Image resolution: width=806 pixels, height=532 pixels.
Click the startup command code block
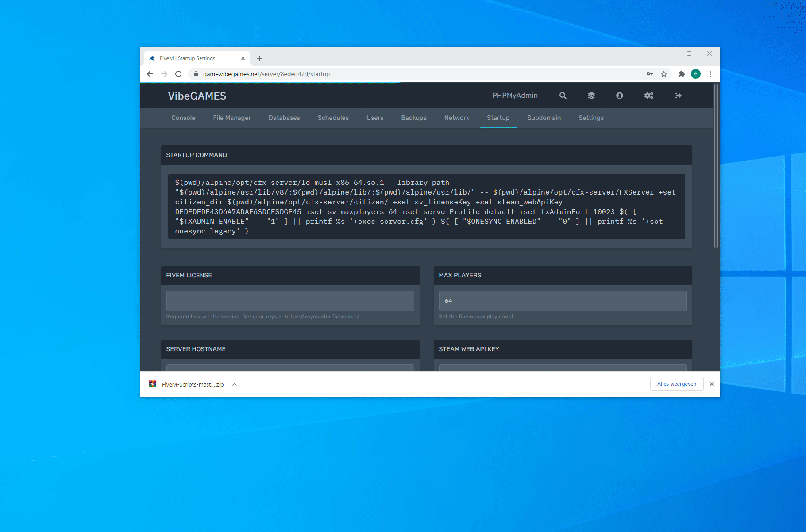coord(427,207)
